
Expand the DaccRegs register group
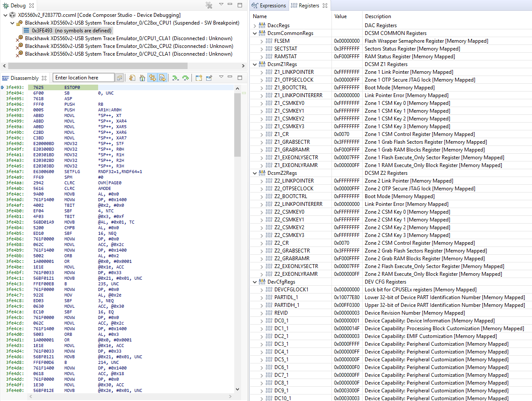click(255, 25)
